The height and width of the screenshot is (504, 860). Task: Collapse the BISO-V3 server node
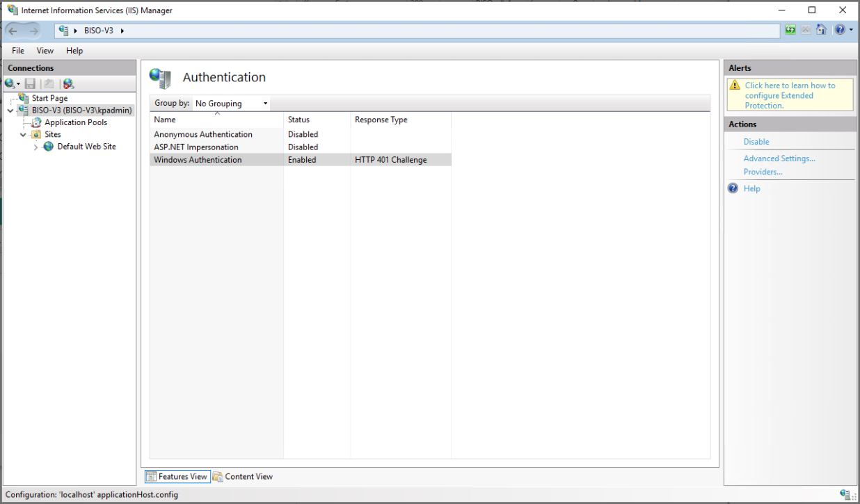coord(10,111)
